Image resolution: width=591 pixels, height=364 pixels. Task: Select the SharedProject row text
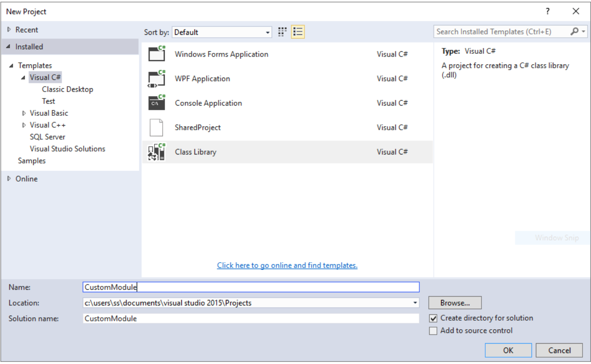pyautogui.click(x=198, y=127)
